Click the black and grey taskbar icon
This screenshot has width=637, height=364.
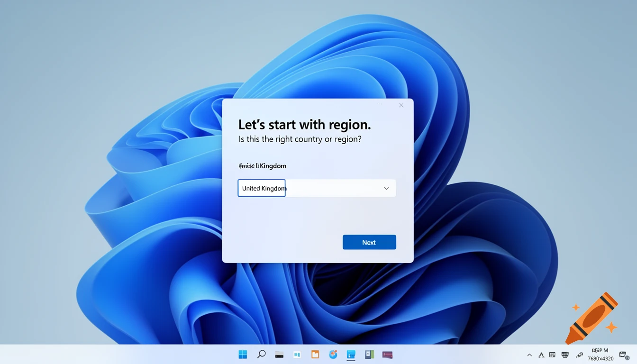point(279,355)
